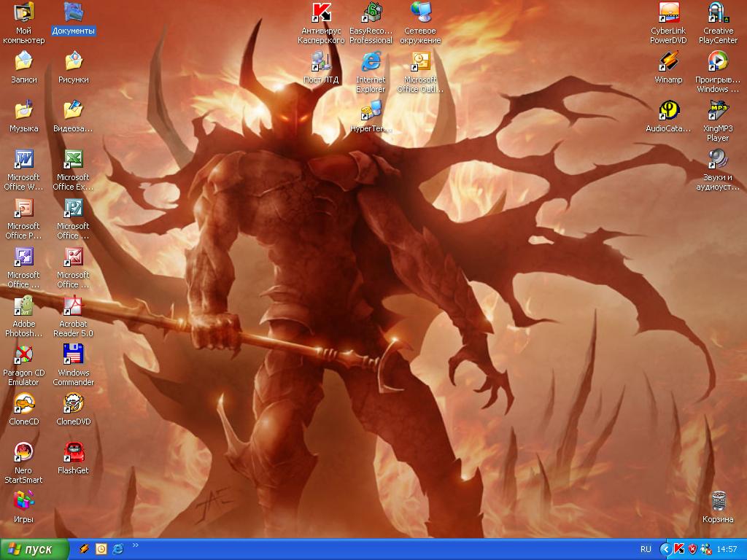Open the RU language selector
The width and height of the screenshot is (747, 560).
646,549
